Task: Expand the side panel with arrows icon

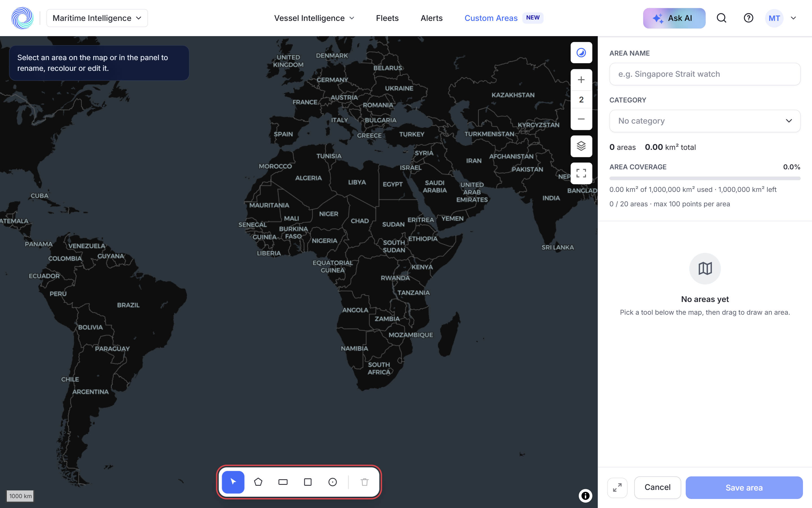Action: (617, 487)
